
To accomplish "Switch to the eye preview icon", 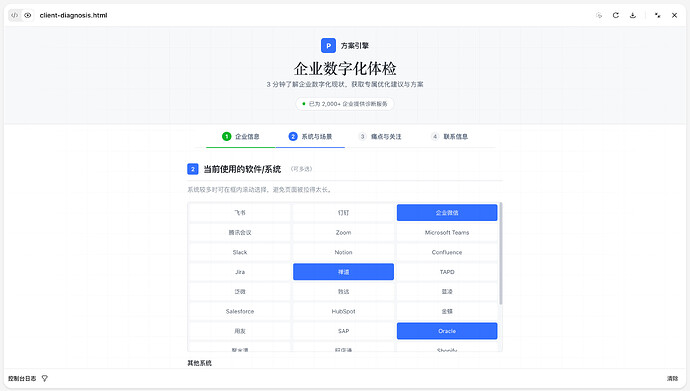I will (28, 15).
